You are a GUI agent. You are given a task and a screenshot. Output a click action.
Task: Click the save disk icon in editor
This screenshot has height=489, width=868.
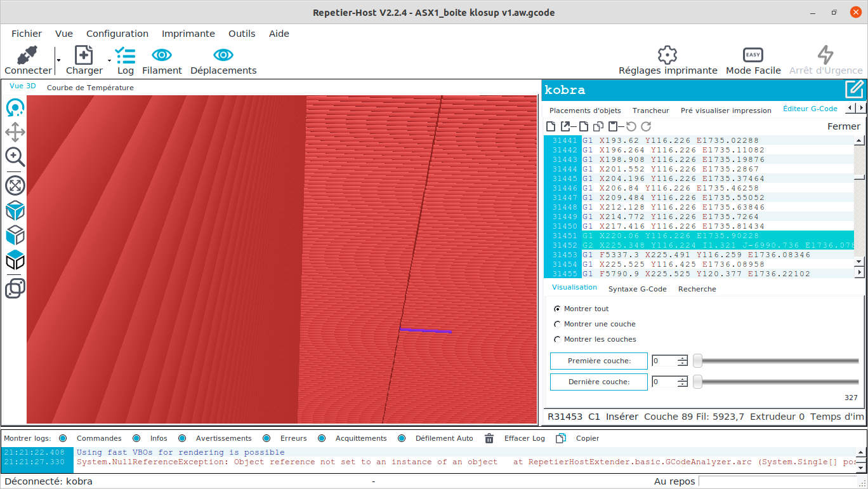[x=613, y=126]
